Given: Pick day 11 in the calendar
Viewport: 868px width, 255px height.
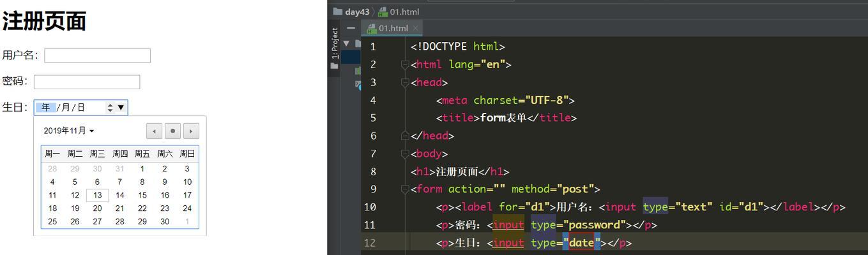Looking at the screenshot, I should tap(52, 196).
